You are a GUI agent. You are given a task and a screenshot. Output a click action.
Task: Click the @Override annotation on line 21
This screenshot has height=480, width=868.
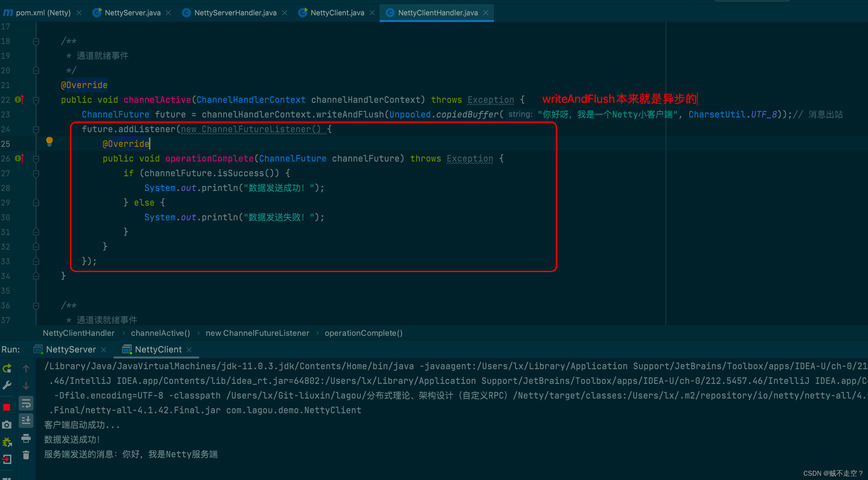(x=84, y=85)
